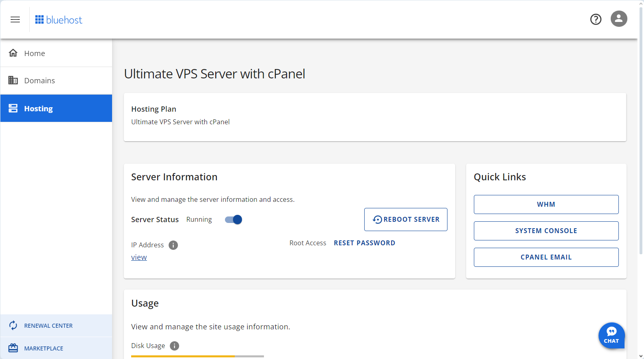Click the 'Usage' heading
Viewport: 644px width, 359px height.
pos(145,303)
